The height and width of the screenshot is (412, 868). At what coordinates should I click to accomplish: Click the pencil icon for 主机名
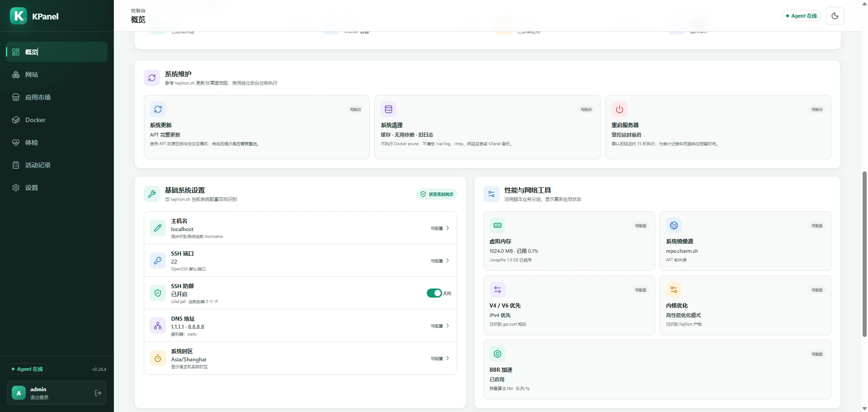point(158,228)
